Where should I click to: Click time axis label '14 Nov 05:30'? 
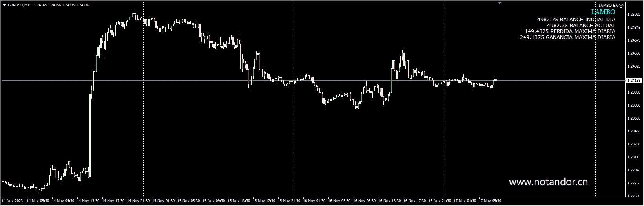coord(38,200)
